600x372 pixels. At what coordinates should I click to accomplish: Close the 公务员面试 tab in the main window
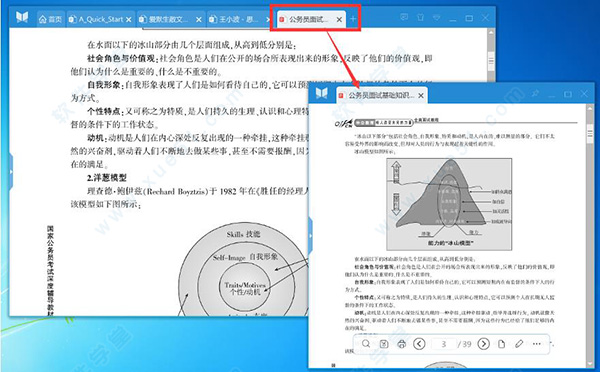coord(339,20)
